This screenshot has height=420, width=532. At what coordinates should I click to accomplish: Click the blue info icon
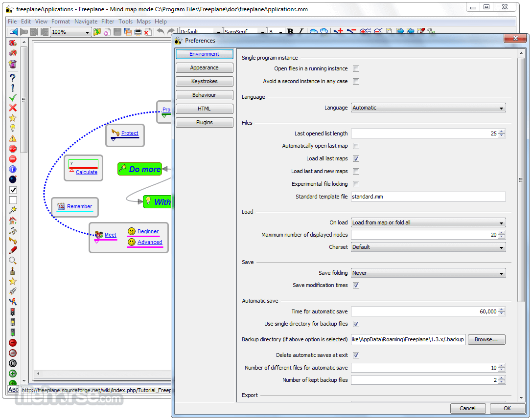click(x=13, y=169)
